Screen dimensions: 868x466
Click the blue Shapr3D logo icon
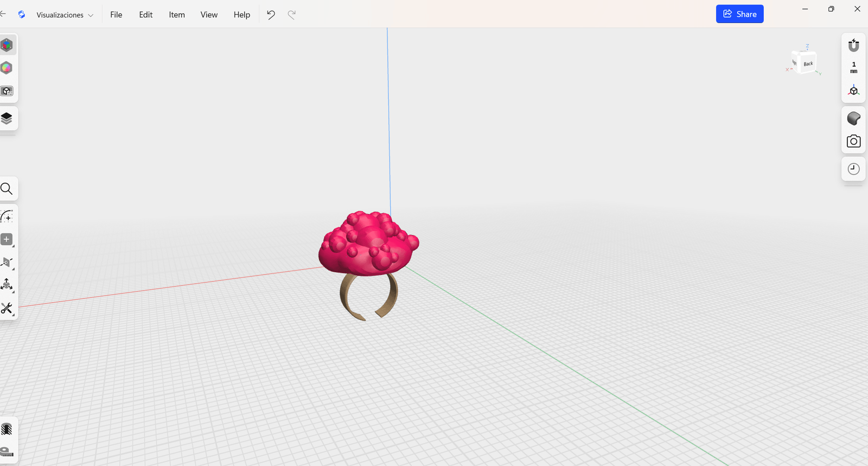point(22,15)
